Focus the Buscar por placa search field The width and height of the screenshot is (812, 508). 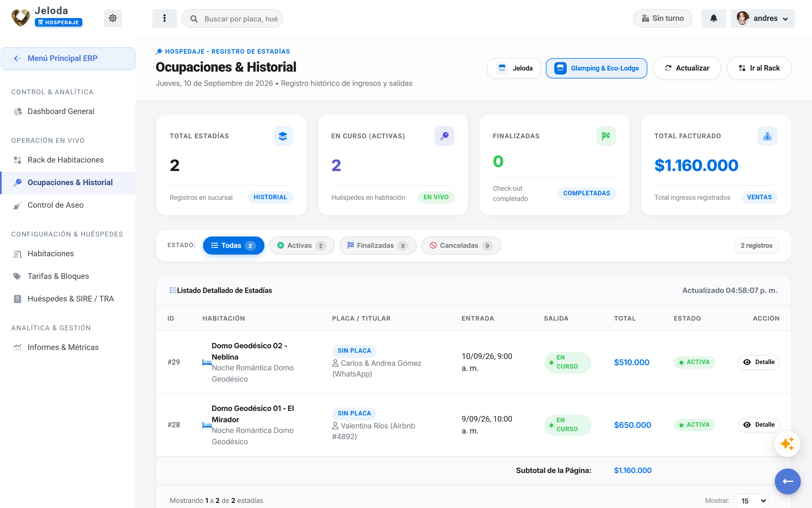232,19
